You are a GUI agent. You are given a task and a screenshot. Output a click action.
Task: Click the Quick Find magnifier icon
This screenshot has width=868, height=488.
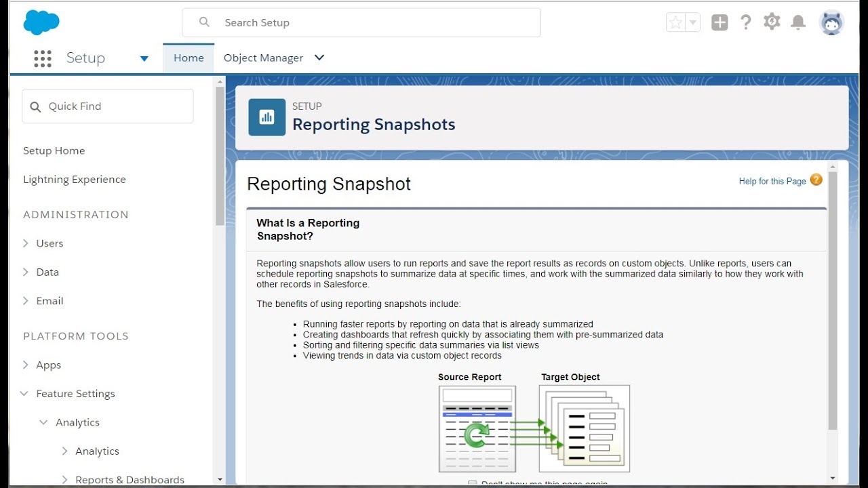click(x=35, y=106)
